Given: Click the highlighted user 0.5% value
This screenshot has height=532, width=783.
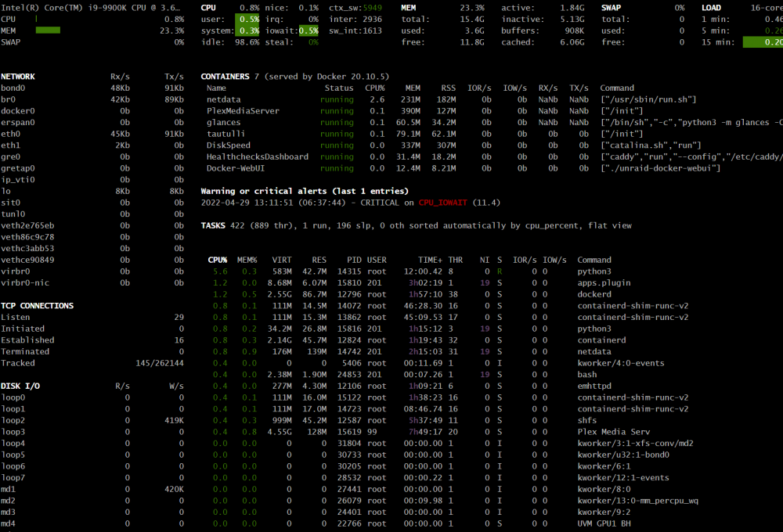Looking at the screenshot, I should pyautogui.click(x=247, y=19).
